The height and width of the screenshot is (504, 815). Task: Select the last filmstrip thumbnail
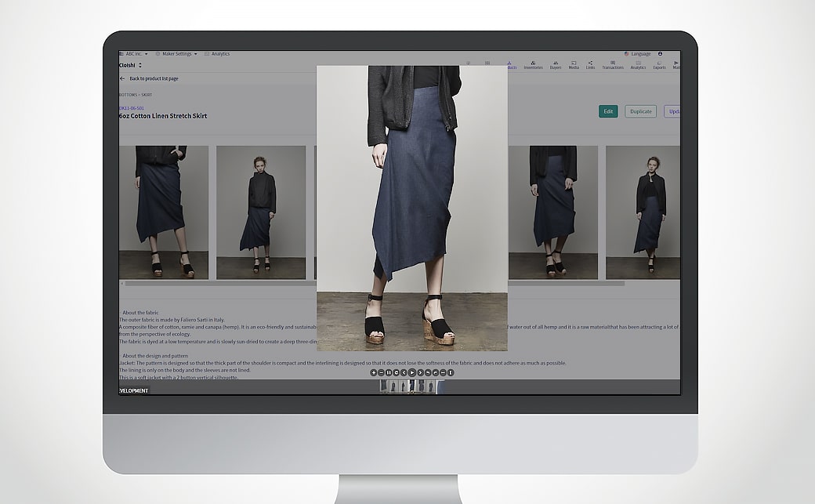(440, 386)
